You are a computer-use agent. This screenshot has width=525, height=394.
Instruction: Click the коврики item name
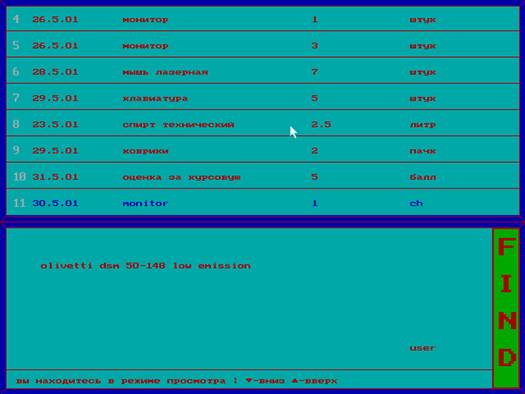(145, 151)
